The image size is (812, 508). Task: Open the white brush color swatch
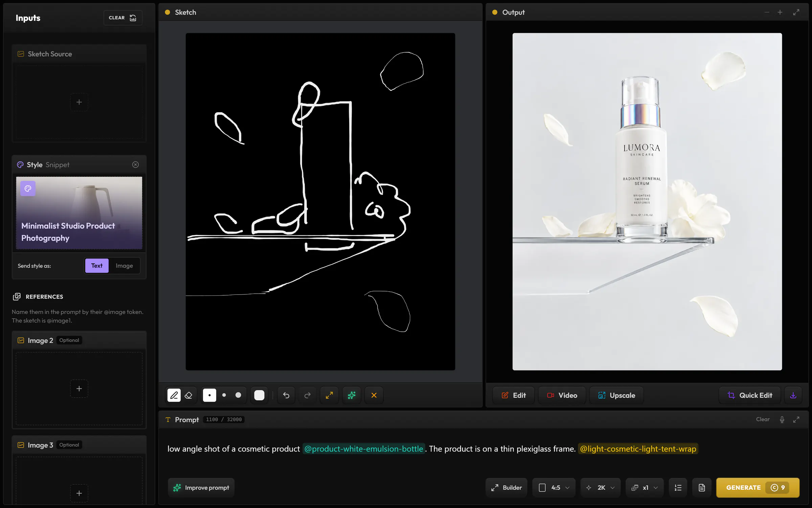pyautogui.click(x=259, y=395)
